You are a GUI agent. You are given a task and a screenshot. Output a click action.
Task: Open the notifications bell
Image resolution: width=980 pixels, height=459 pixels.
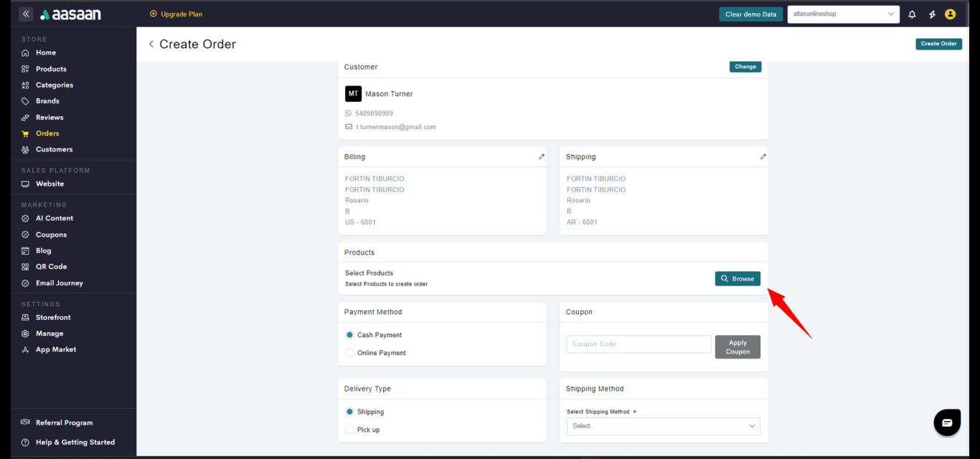point(912,14)
